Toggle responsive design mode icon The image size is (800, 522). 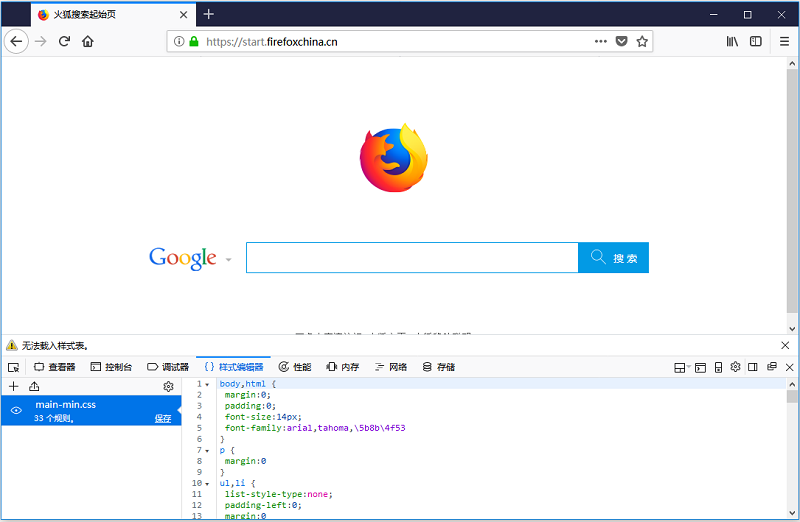(718, 367)
